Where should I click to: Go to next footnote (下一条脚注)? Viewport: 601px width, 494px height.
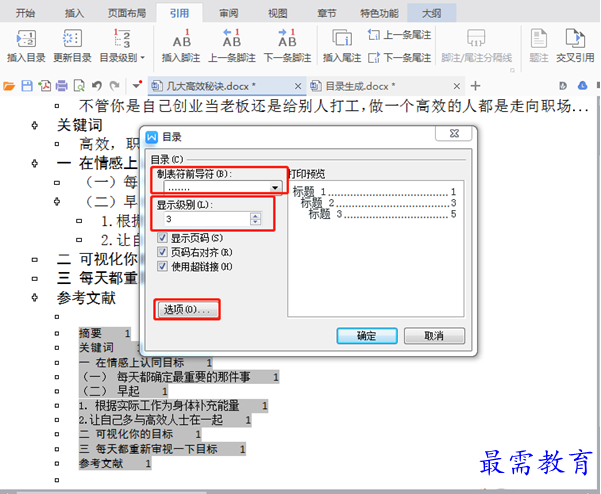tap(287, 46)
